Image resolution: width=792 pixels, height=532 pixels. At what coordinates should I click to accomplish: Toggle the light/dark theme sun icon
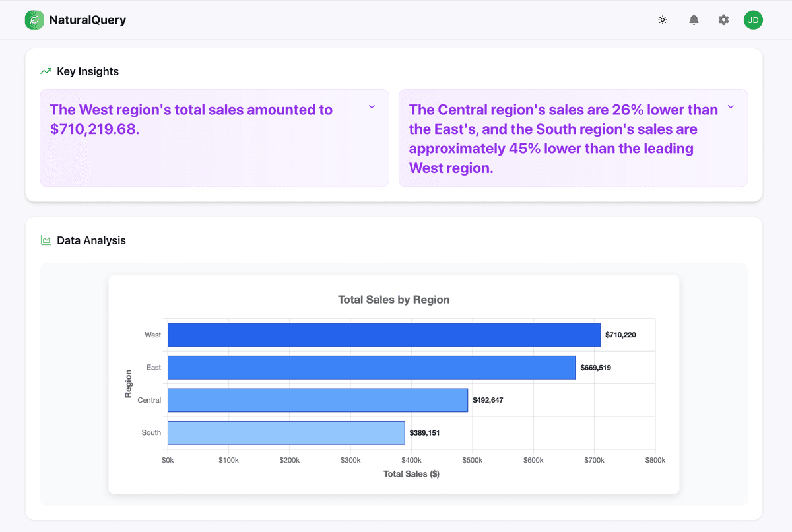(x=663, y=20)
